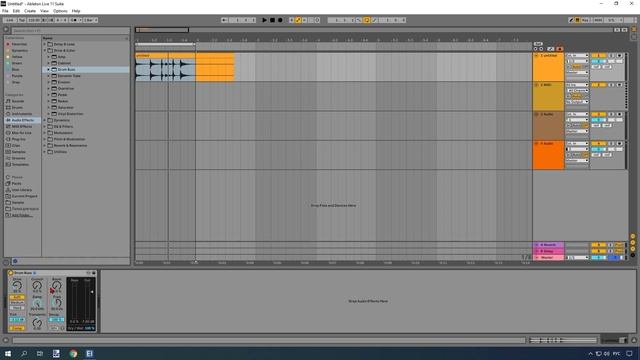
Task: Select the Erosion device in browser list
Action: (x=64, y=82)
